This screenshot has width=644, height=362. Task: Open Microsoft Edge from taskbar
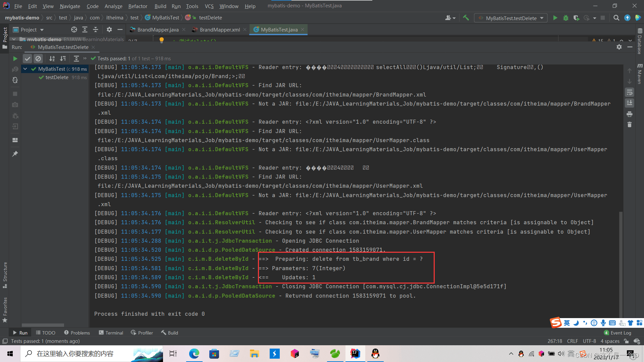click(194, 354)
